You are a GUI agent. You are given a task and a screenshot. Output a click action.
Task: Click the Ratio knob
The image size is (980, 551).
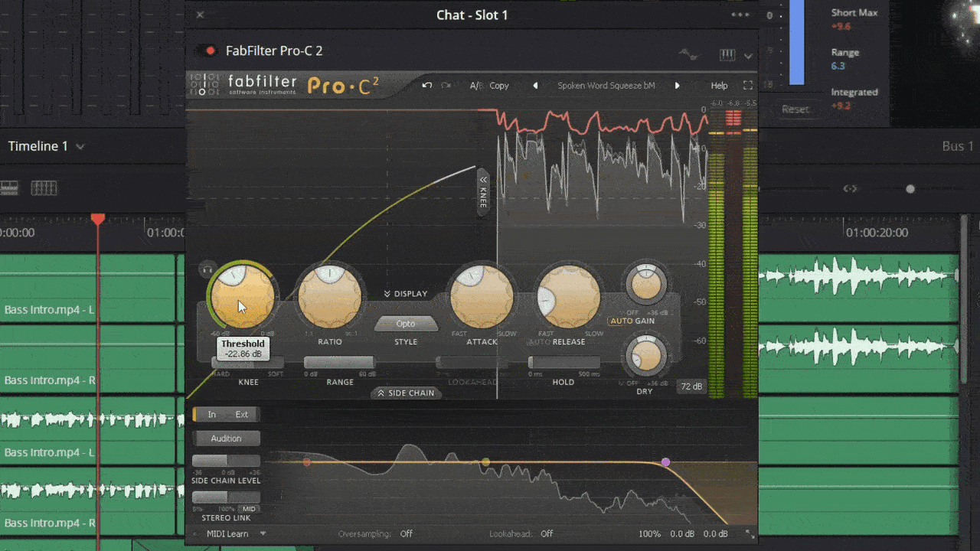tap(329, 298)
